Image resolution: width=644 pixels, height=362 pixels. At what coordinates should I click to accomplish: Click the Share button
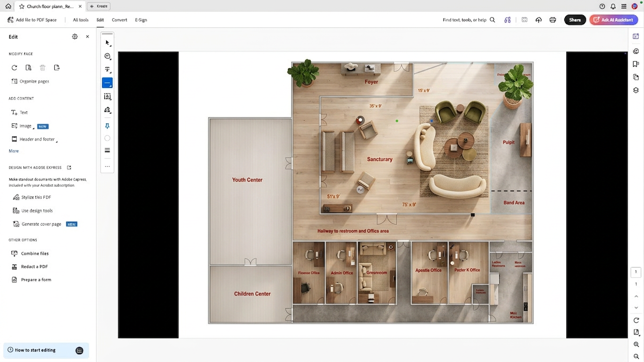(575, 20)
